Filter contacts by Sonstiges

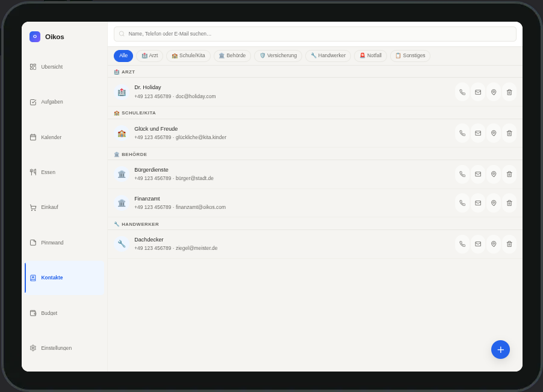(410, 56)
